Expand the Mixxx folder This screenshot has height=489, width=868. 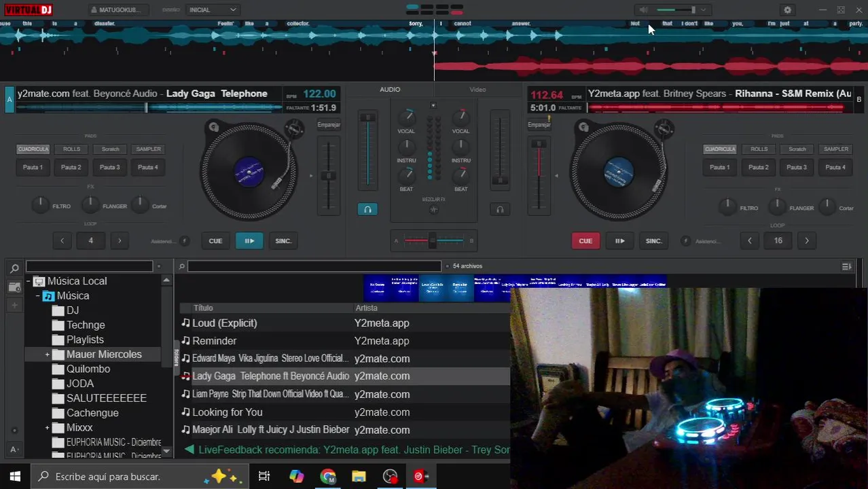[48, 428]
